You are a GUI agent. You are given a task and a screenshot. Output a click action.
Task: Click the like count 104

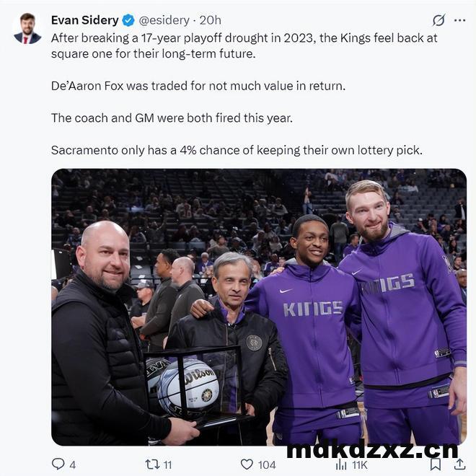(267, 464)
